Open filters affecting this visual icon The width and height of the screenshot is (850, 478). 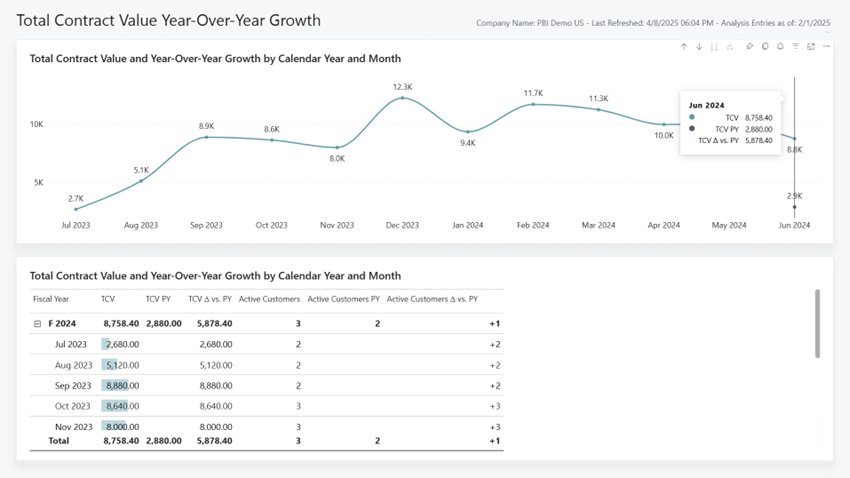click(795, 47)
